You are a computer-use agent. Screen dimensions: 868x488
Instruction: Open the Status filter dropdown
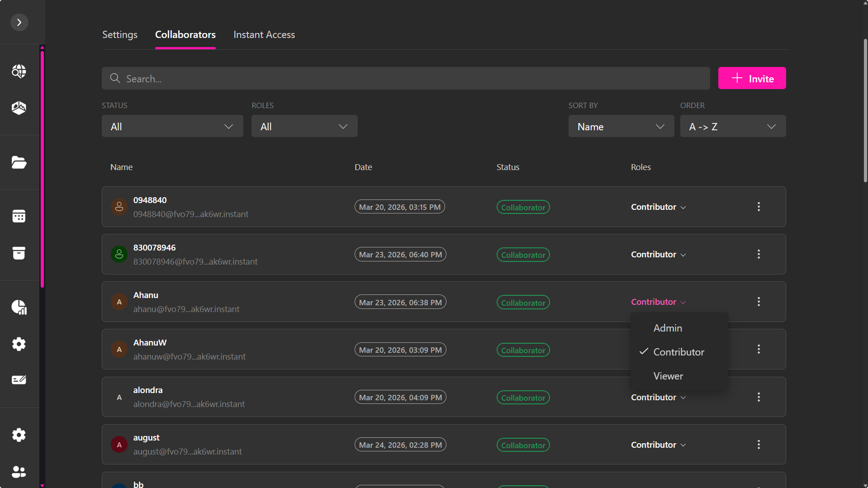coord(172,126)
